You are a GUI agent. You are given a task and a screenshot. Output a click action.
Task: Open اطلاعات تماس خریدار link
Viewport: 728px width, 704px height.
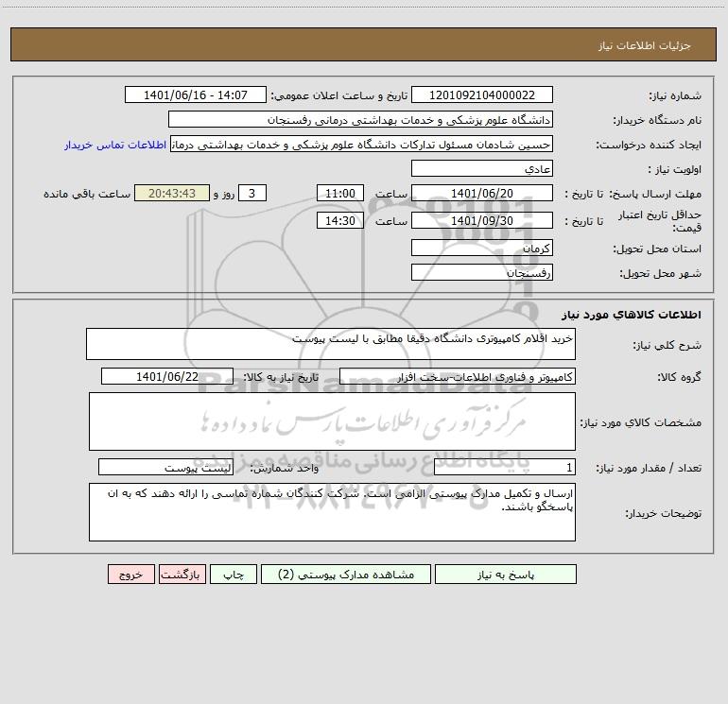point(115,145)
